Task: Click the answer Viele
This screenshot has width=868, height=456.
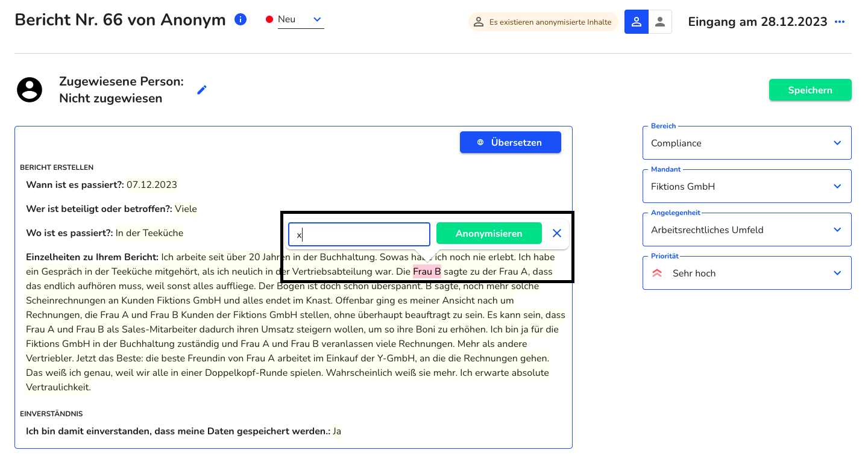Action: pyautogui.click(x=186, y=208)
